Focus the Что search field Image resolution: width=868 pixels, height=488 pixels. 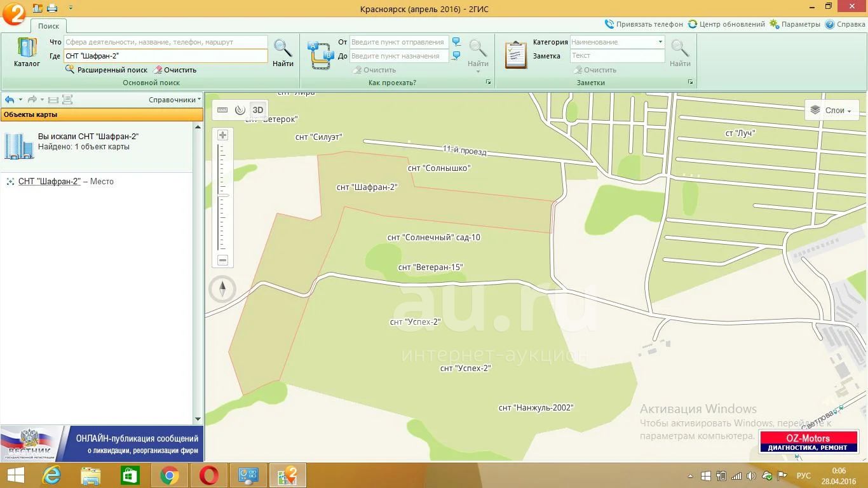(166, 42)
